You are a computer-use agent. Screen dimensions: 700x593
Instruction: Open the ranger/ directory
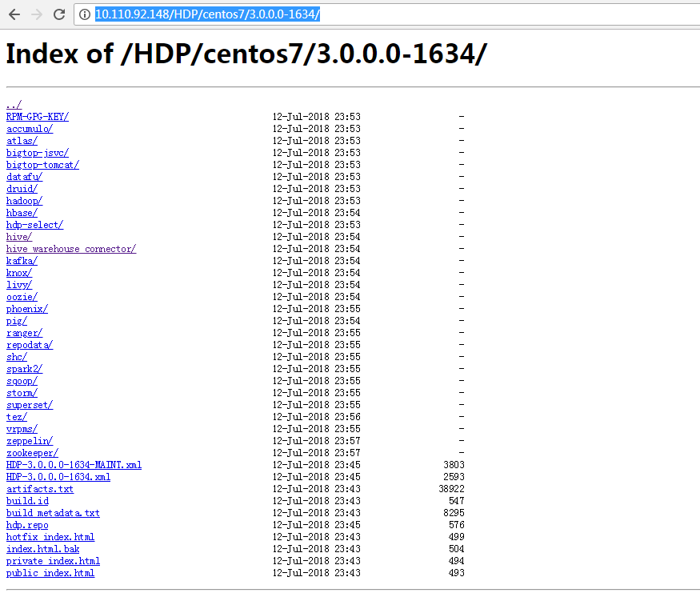[x=25, y=333]
